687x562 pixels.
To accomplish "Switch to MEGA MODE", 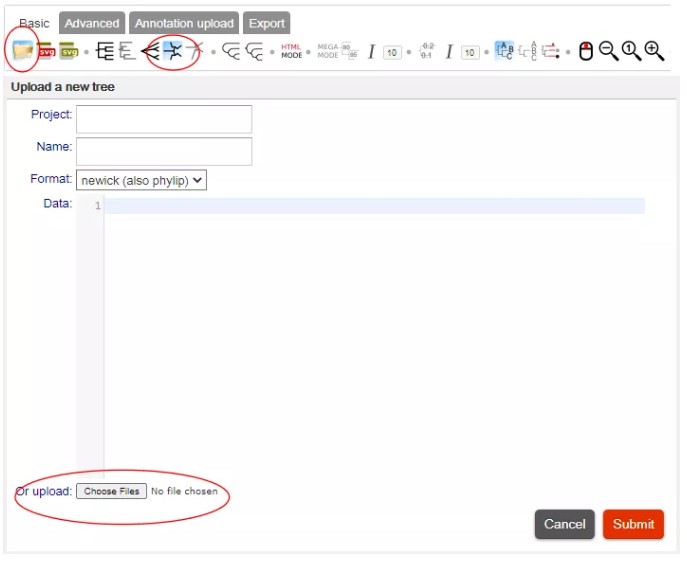I will click(328, 51).
